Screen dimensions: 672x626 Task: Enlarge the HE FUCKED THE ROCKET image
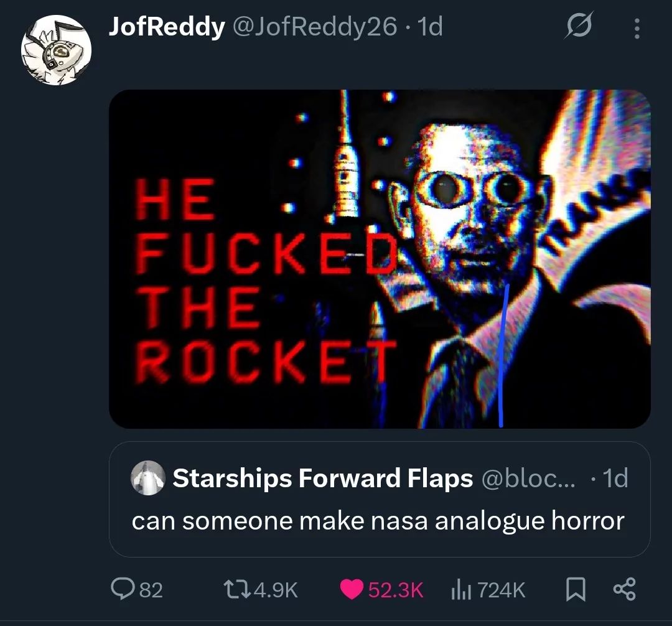380,259
